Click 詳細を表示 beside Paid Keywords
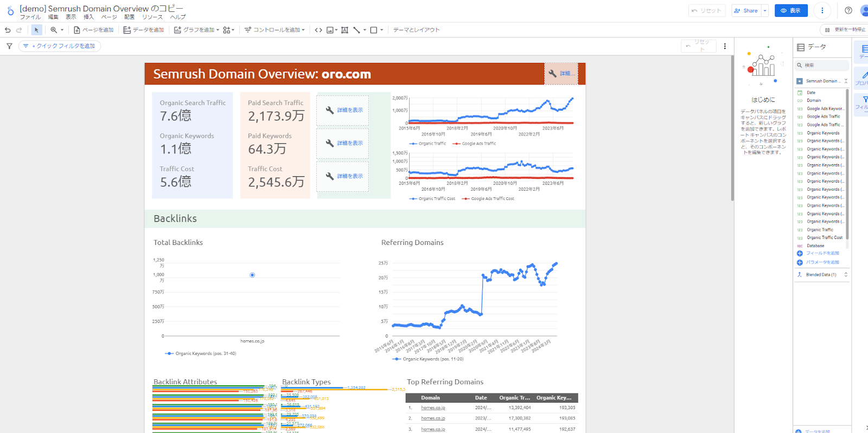This screenshot has width=868, height=433. pos(343,143)
